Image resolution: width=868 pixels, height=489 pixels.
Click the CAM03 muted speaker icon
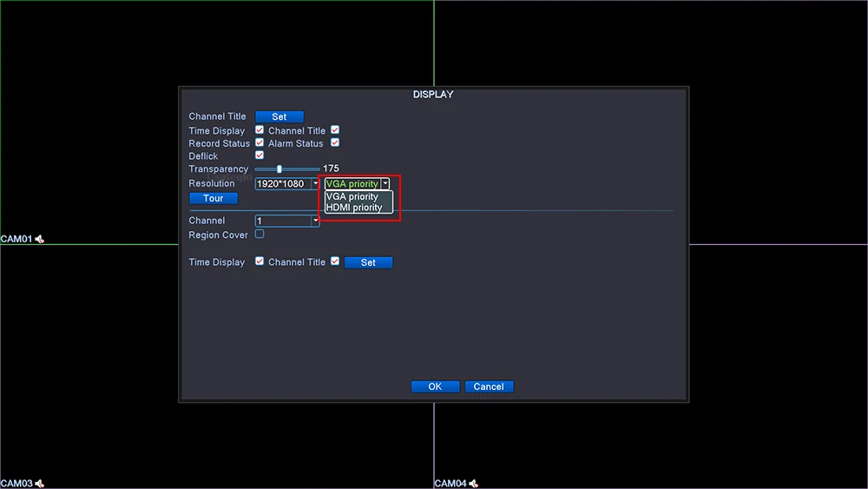pyautogui.click(x=39, y=484)
